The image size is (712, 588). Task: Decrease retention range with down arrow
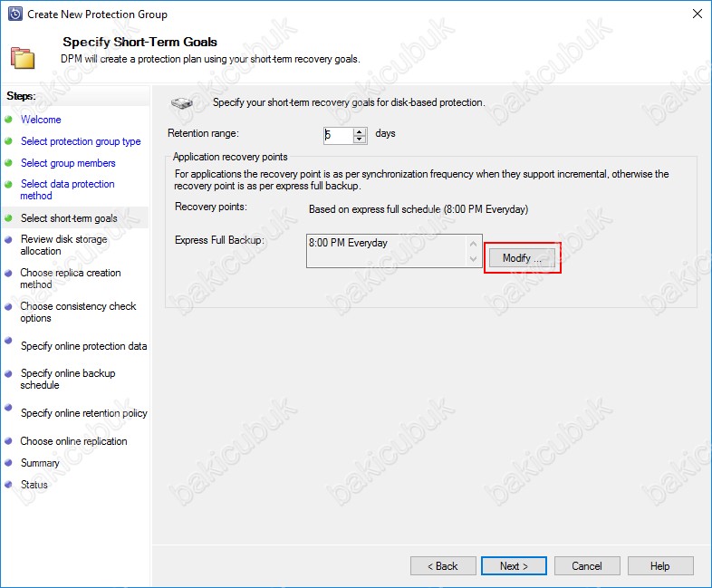[360, 139]
